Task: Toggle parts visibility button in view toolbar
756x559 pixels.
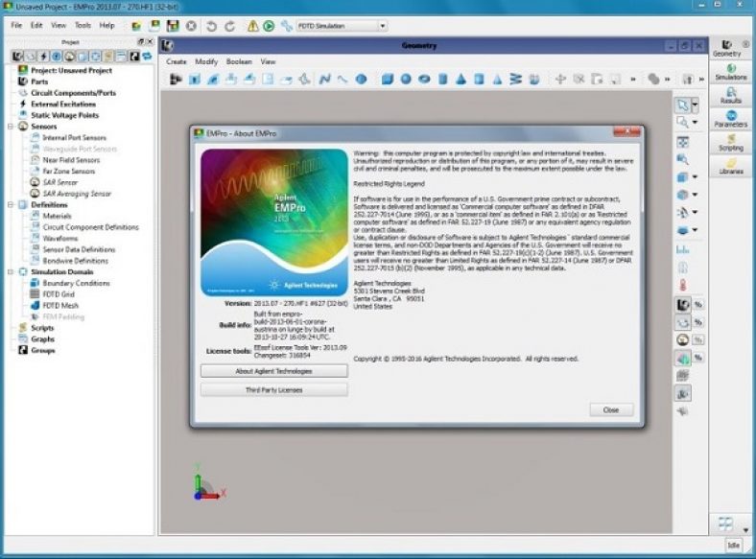Action: [683, 305]
